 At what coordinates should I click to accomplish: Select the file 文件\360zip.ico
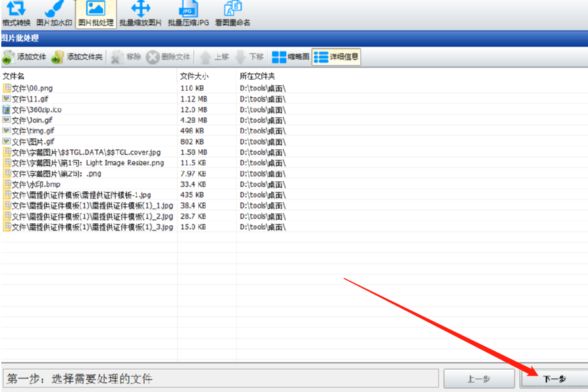click(x=37, y=109)
